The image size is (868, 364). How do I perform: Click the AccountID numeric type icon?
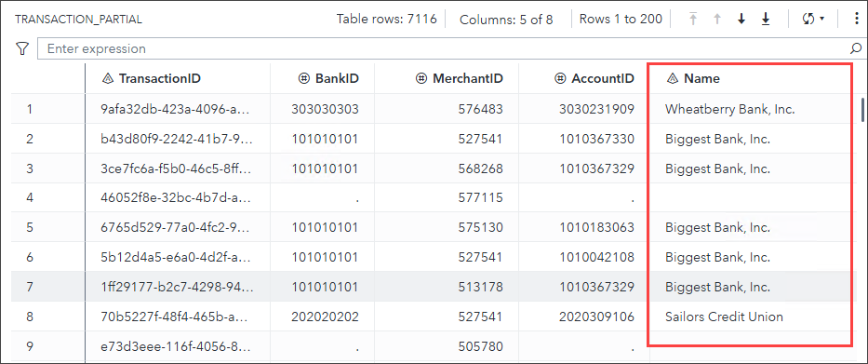pyautogui.click(x=560, y=79)
